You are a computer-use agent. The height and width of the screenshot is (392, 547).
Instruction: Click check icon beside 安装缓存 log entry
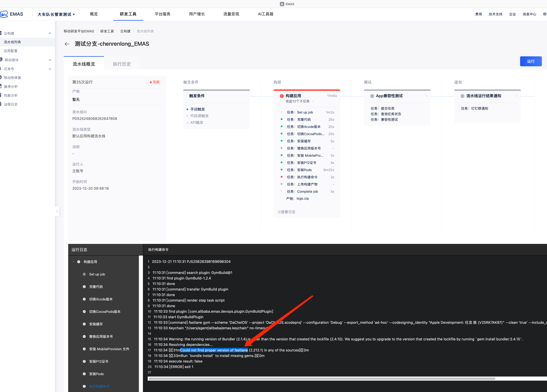coord(84,324)
